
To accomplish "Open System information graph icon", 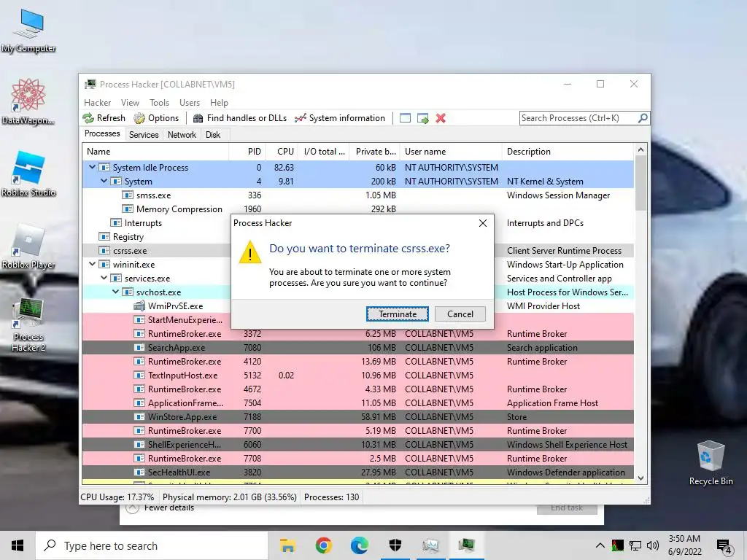I will pos(300,118).
